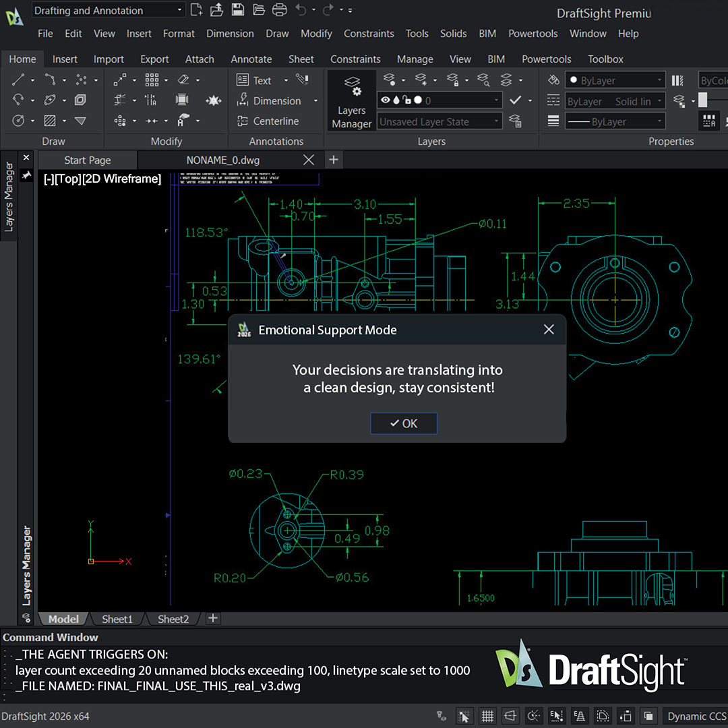Open the ByLayer line color dropdown

[x=615, y=80]
